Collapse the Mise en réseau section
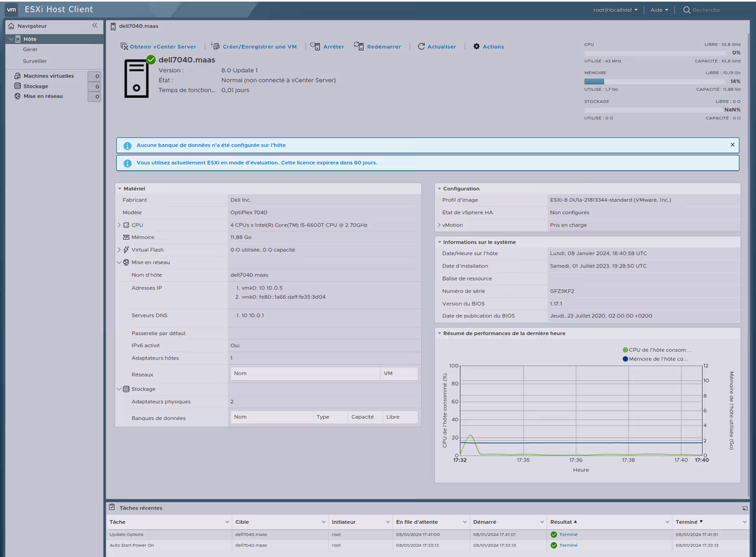Image resolution: width=756 pixels, height=557 pixels. click(x=119, y=262)
